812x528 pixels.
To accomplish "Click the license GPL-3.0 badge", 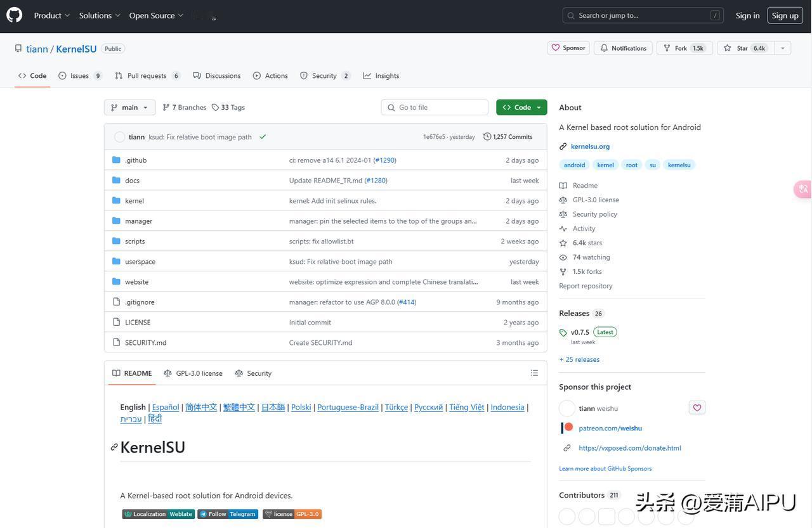I will pos(292,514).
